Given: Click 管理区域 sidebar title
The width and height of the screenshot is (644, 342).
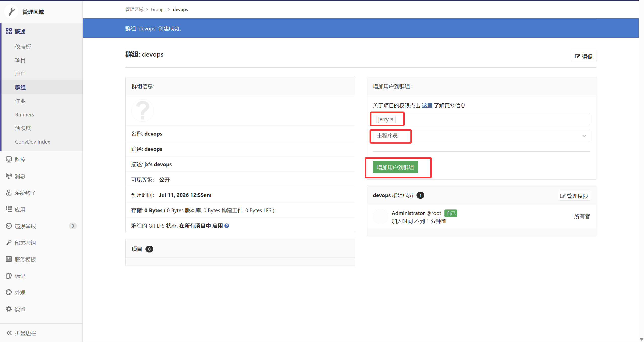Looking at the screenshot, I should [33, 12].
